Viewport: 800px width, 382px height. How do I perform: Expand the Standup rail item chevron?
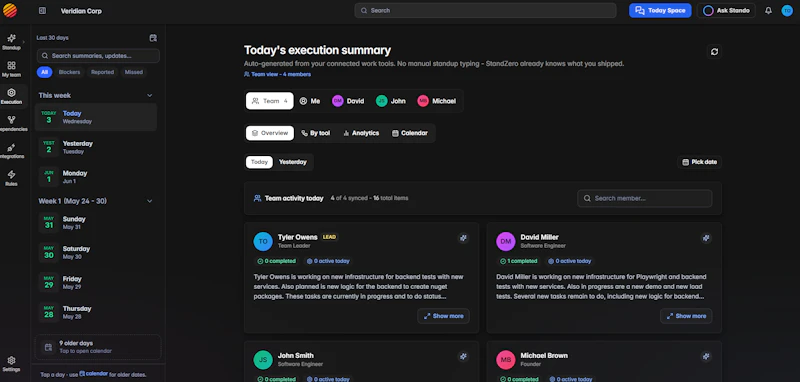pyautogui.click(x=23, y=42)
